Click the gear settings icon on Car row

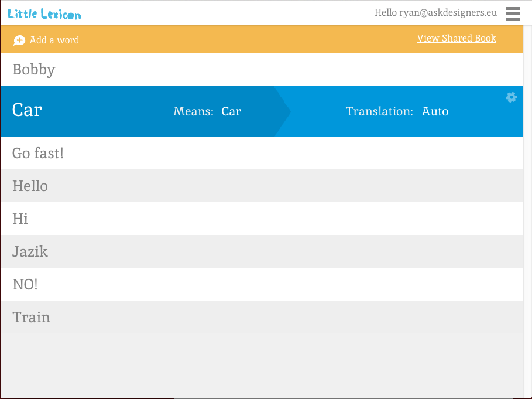(512, 97)
